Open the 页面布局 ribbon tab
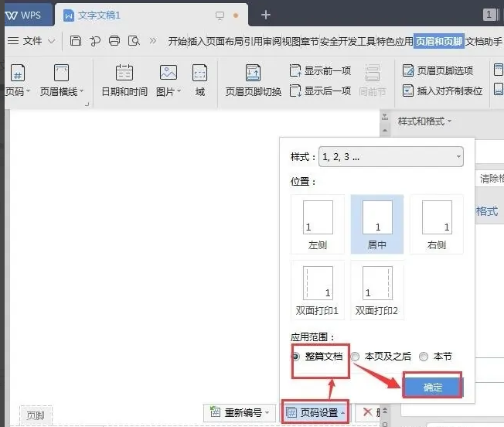Image resolution: width=504 pixels, height=427 pixels. click(224, 42)
